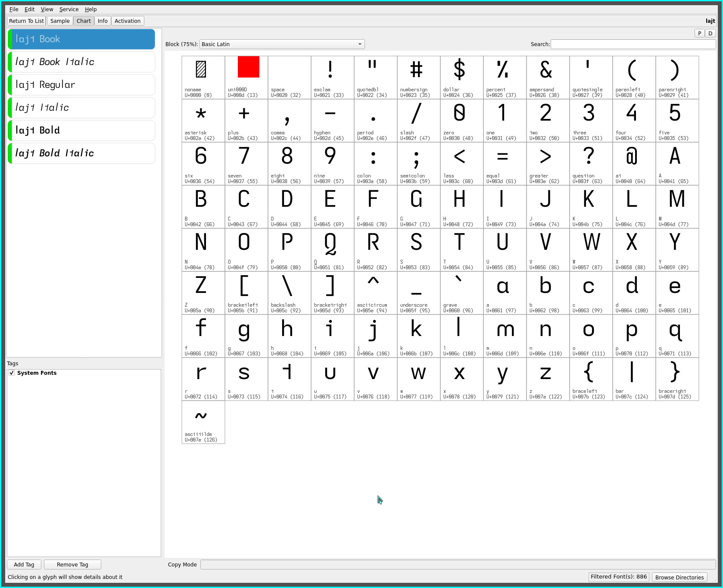Click the asciicircum glyph cell
The height and width of the screenshot is (588, 723).
[x=376, y=293]
